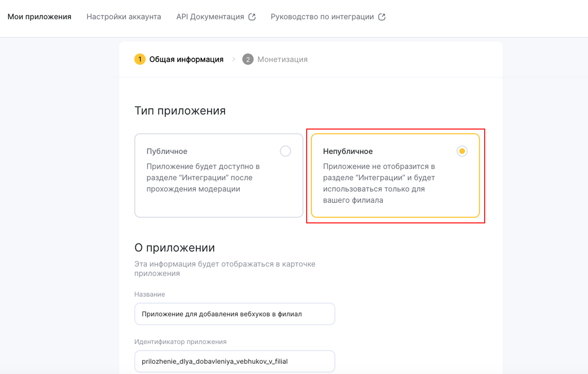
Task: Click the external link icon beside Руководство по интеграции
Action: coord(382,17)
